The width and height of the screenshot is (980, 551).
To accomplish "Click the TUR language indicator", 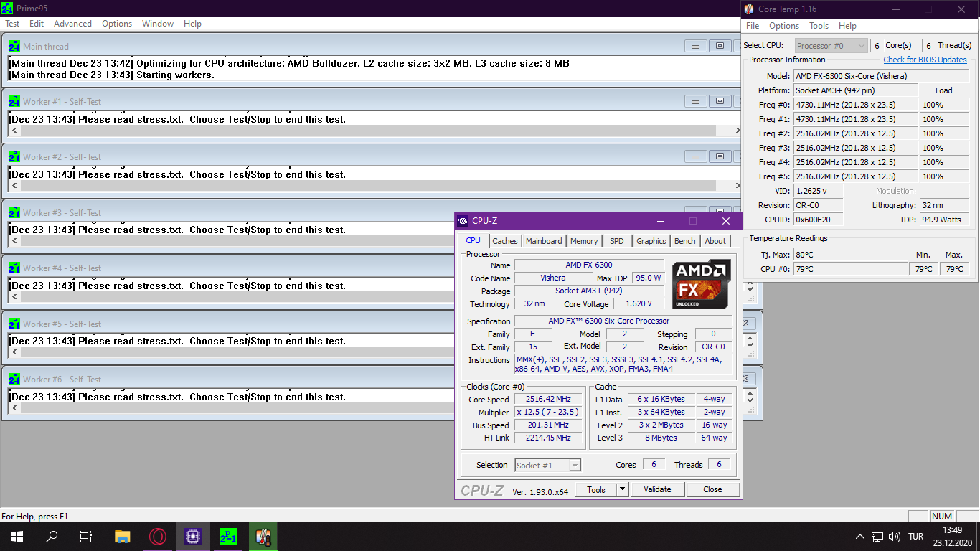I will pyautogui.click(x=915, y=536).
